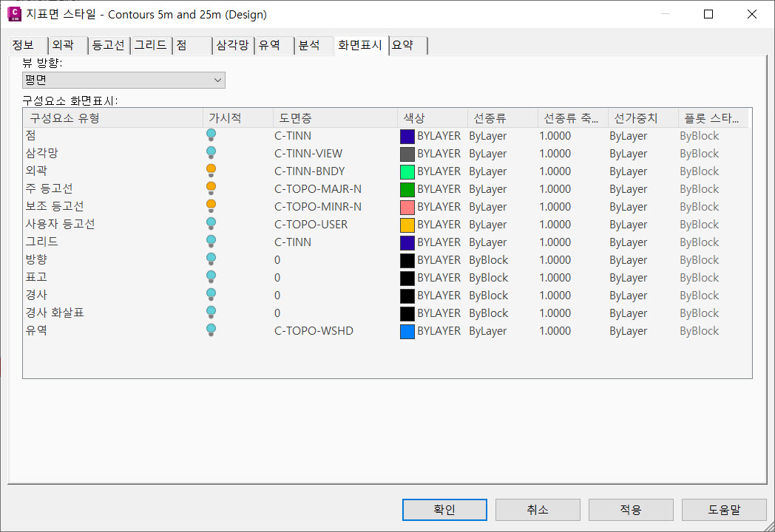The width and height of the screenshot is (775, 532).
Task: Open layer selection for C-TOPO-MAJR-N
Action: (x=318, y=189)
